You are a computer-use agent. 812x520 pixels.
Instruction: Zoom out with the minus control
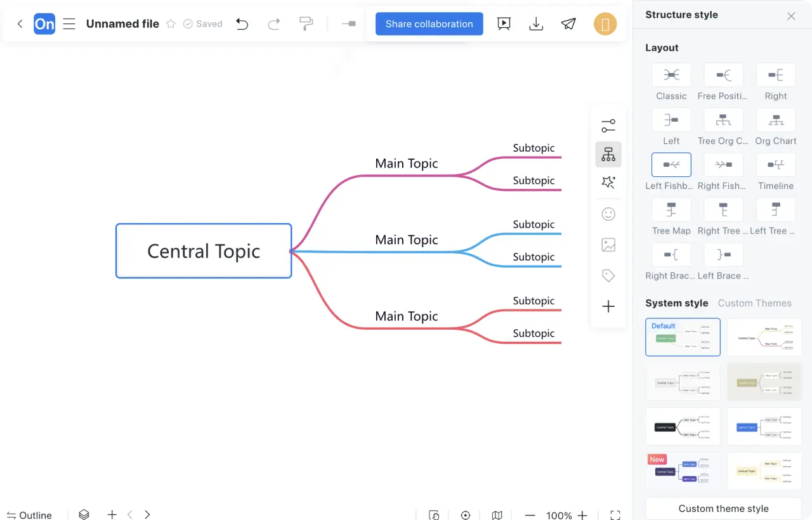click(x=530, y=515)
